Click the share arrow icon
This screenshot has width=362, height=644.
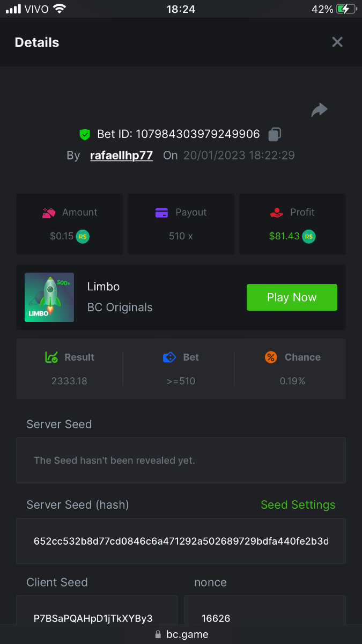coord(319,110)
